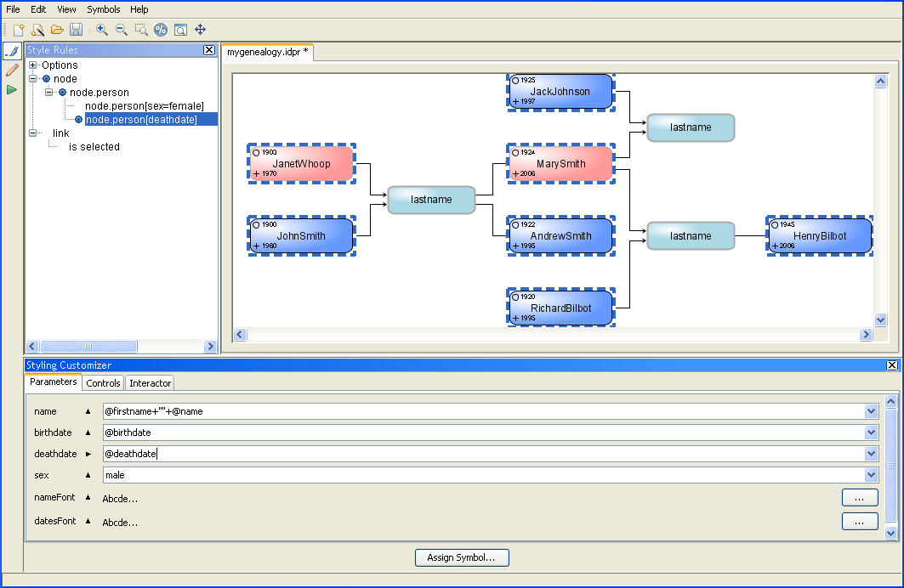Select the node.person[sex=female] rule
This screenshot has height=588, width=904.
click(144, 106)
